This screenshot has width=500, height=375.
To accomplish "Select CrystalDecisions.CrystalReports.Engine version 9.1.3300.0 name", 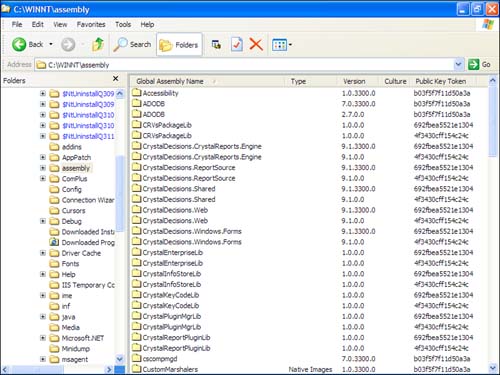I will pos(202,146).
